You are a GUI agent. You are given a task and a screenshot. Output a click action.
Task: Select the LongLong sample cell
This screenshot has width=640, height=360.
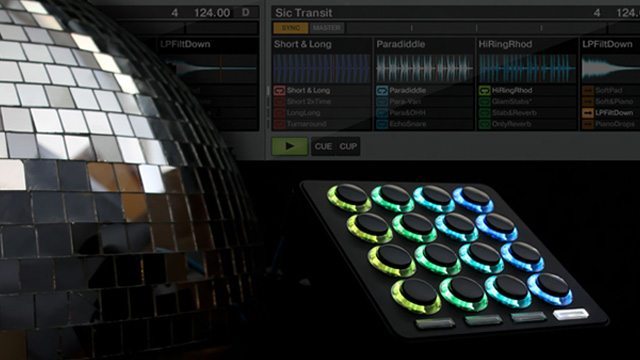(322, 113)
